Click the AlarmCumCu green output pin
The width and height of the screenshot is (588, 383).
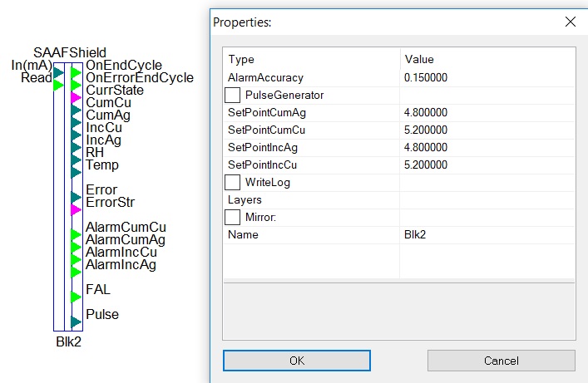pyautogui.click(x=77, y=234)
